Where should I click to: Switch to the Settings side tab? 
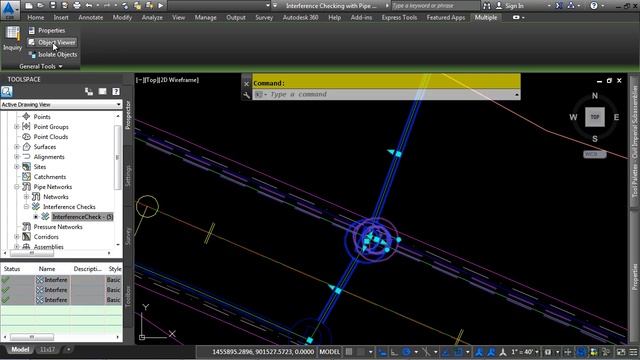coord(128,176)
